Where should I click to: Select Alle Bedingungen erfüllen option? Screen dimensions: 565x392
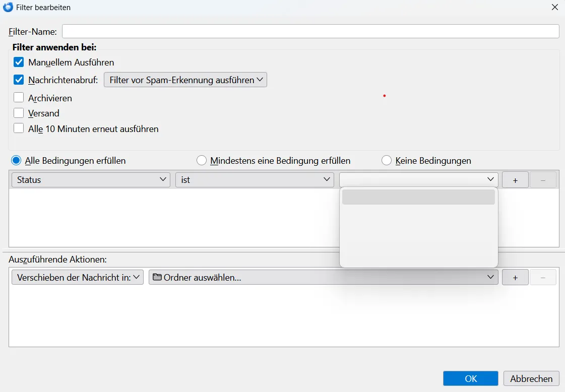(16, 161)
